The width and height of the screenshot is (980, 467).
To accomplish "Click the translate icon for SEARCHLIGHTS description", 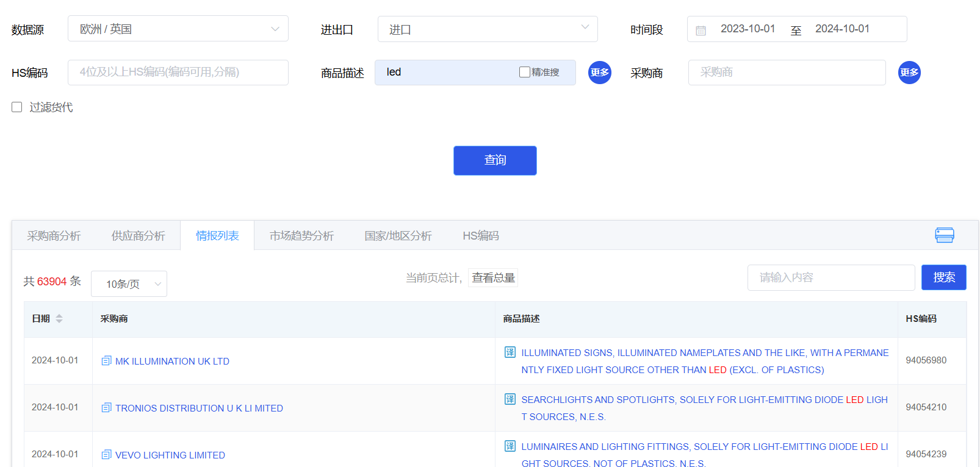I will [510, 399].
